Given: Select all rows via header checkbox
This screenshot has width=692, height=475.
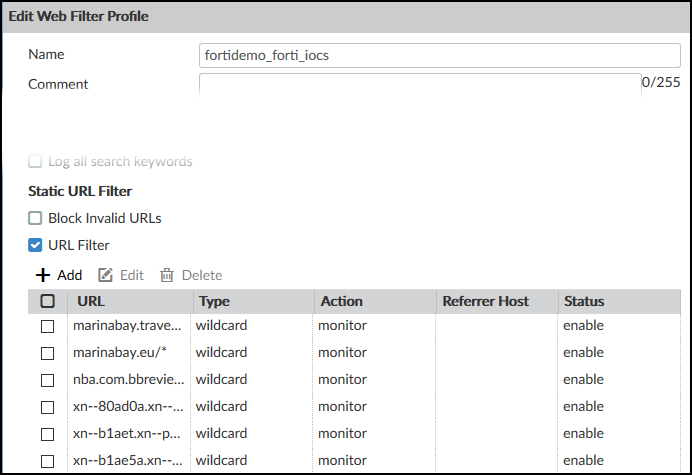Looking at the screenshot, I should (48, 301).
